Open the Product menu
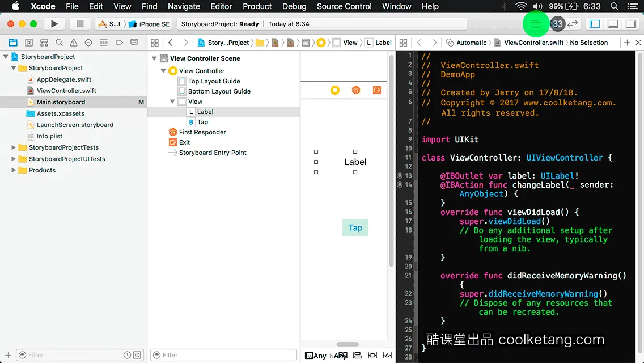This screenshot has width=644, height=363. coord(257,6)
